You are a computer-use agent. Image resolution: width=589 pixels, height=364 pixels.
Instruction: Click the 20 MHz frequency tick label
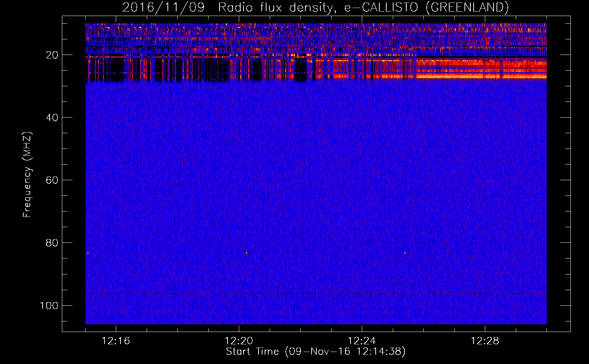(x=52, y=55)
